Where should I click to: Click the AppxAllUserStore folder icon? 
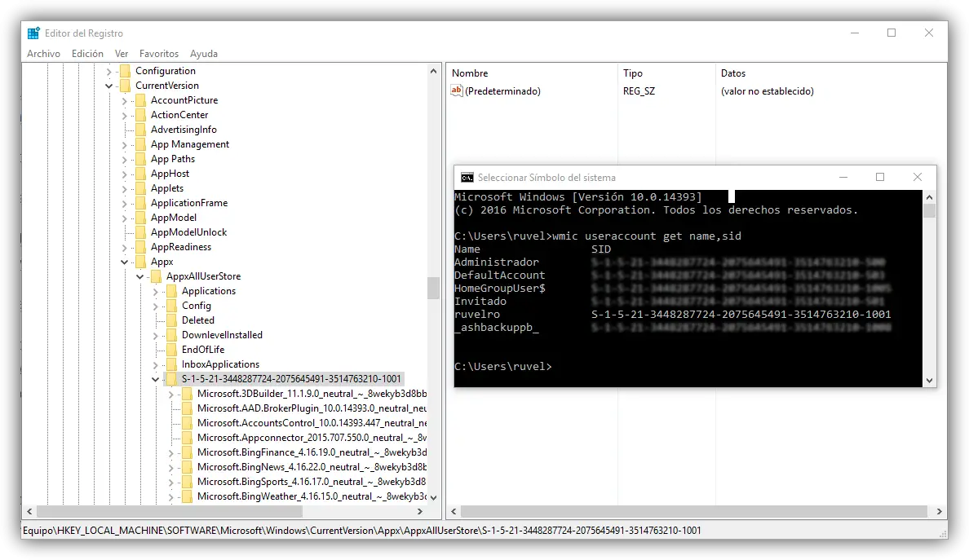(156, 276)
